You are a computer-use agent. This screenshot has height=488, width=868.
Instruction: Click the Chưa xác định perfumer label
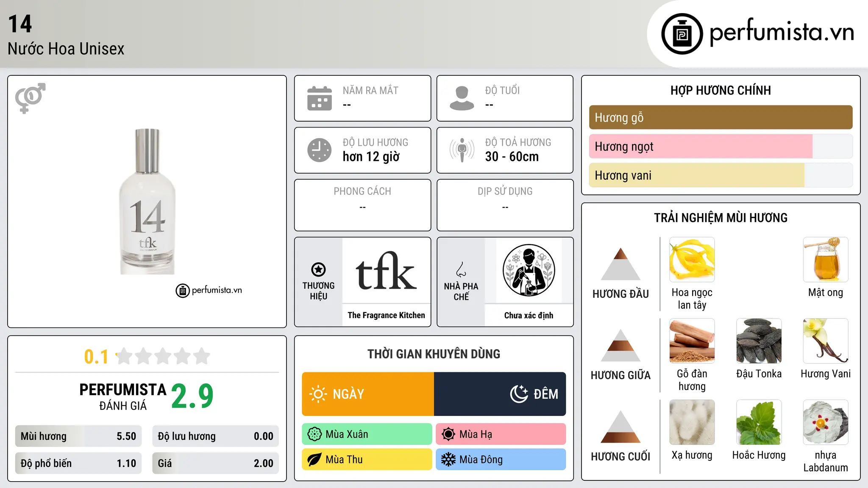click(x=529, y=315)
